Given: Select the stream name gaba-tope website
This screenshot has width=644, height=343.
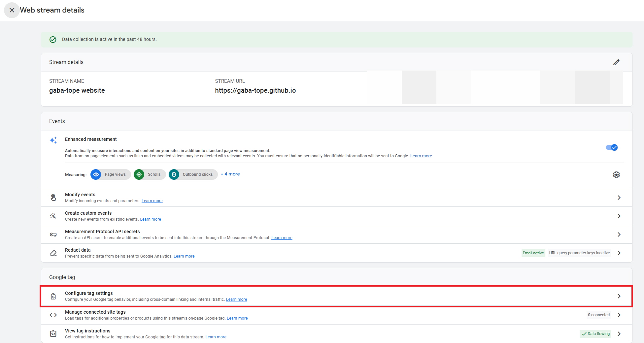Looking at the screenshot, I should point(77,90).
